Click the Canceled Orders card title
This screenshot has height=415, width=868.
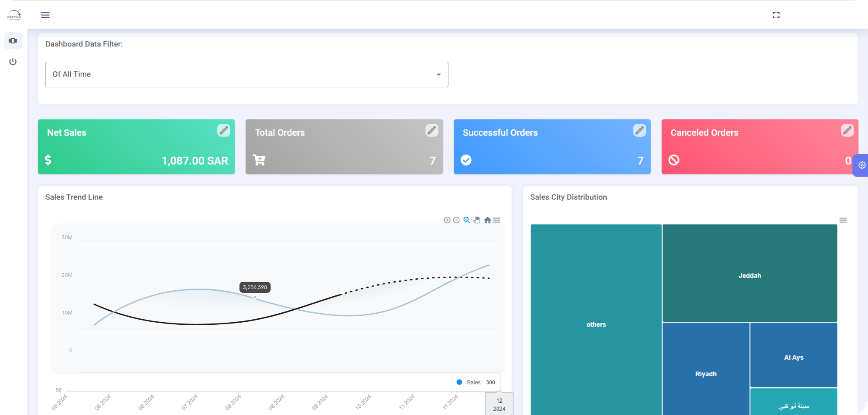click(704, 133)
